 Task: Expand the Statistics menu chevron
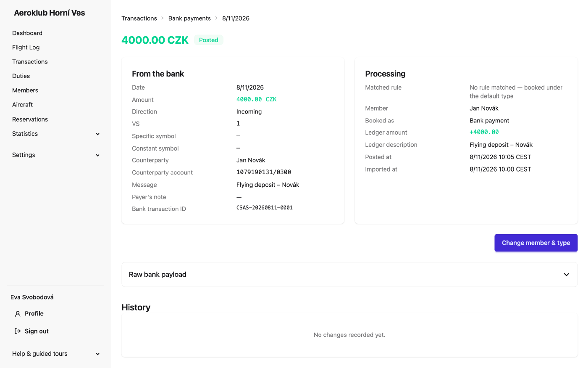click(97, 134)
